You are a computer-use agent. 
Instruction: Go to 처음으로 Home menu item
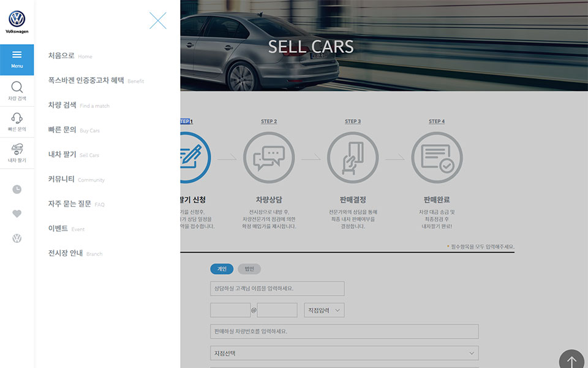pos(62,56)
